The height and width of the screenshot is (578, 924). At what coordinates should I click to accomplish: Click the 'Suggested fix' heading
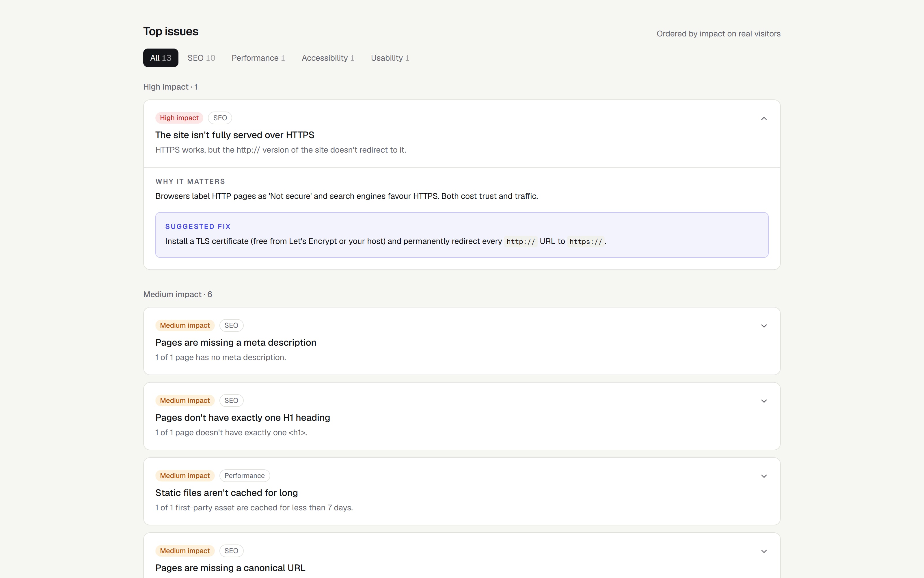point(198,227)
